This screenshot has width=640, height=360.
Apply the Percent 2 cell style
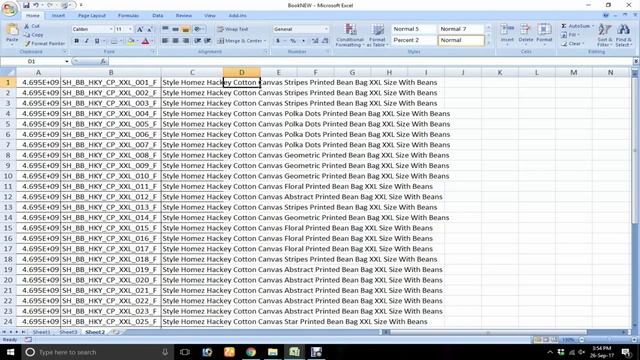coord(413,40)
